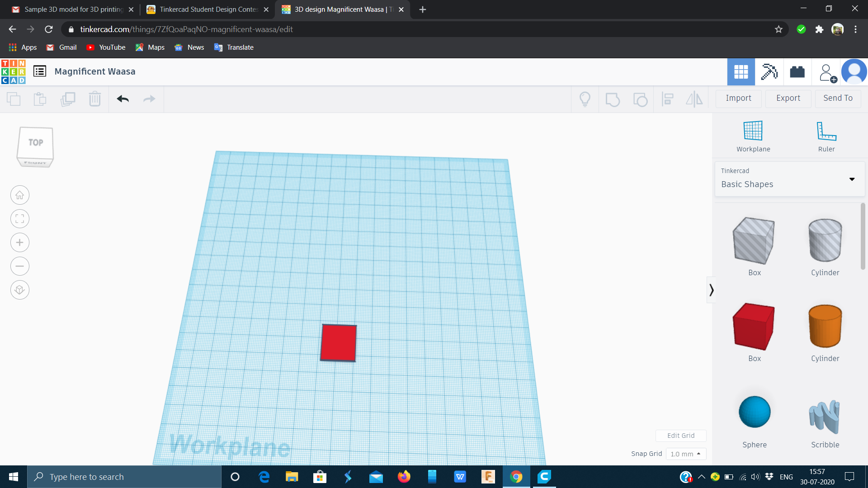The width and height of the screenshot is (868, 488).
Task: Click the Export button
Action: coord(788,98)
